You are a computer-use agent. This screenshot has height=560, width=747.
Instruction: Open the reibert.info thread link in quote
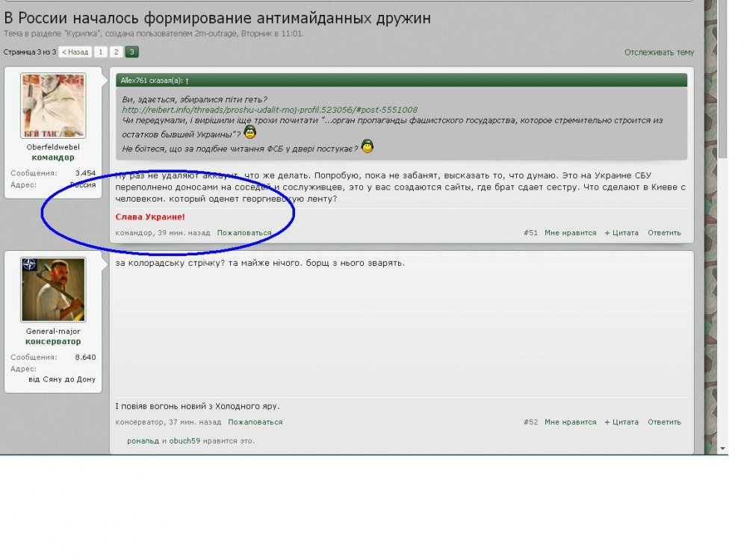(270, 110)
